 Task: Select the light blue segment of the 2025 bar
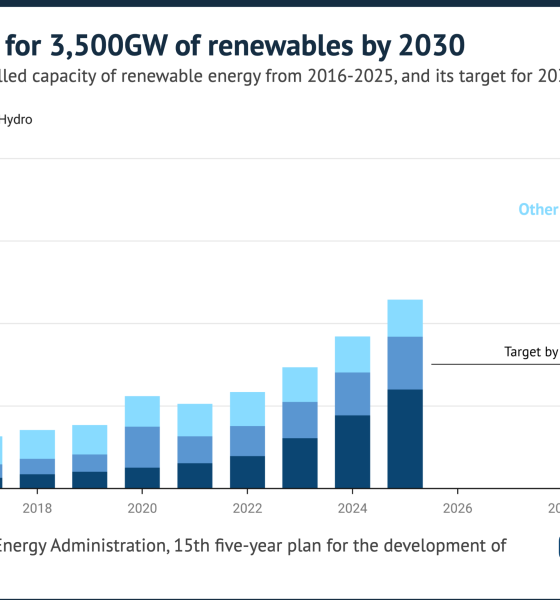[405, 318]
